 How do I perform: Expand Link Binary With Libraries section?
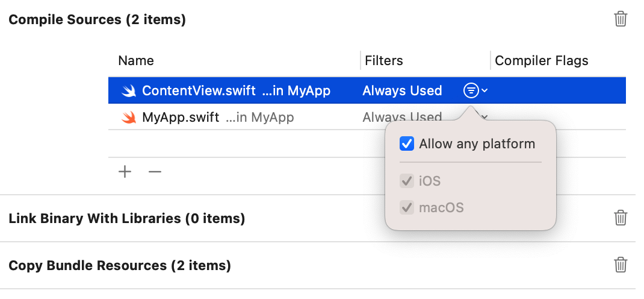pyautogui.click(x=126, y=218)
